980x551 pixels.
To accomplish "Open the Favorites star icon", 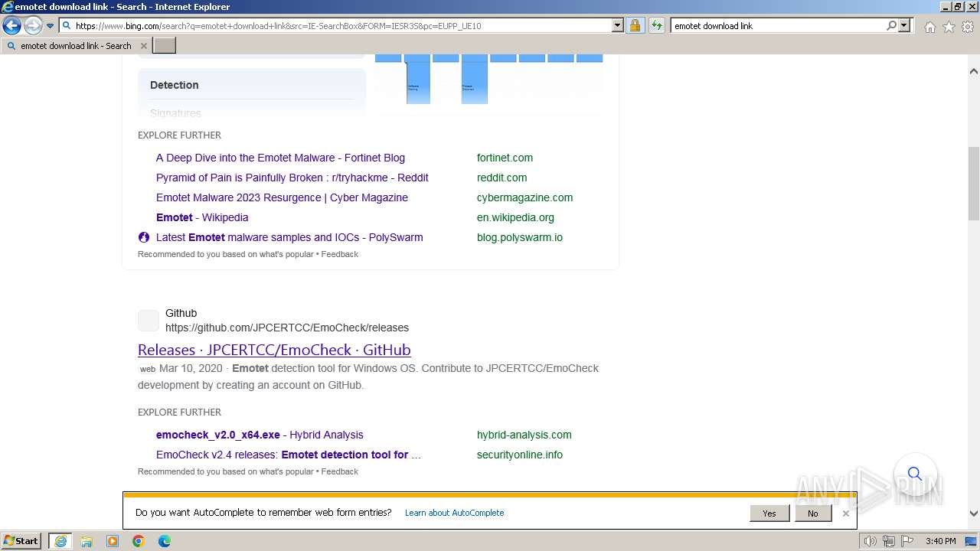I will pyautogui.click(x=949, y=27).
